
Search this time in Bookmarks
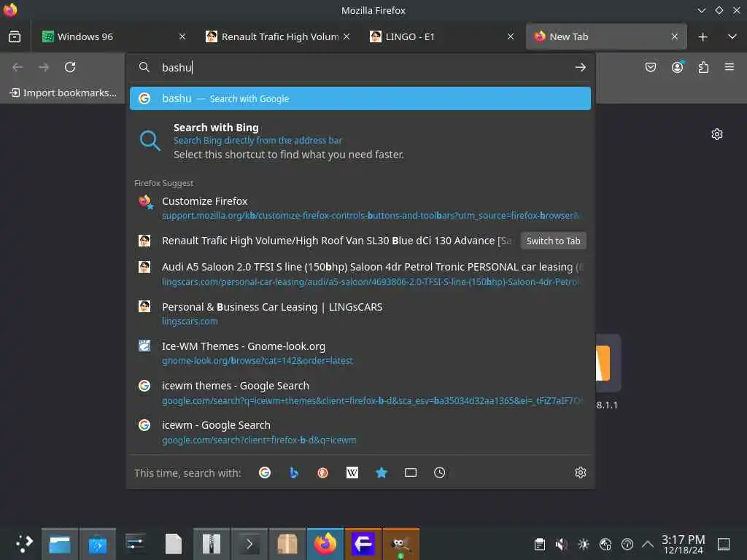381,472
